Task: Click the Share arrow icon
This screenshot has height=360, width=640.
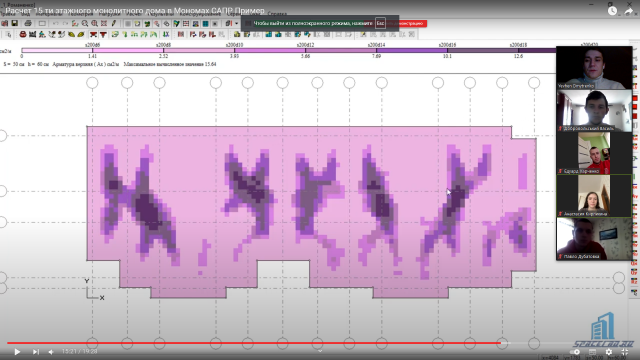Action: (629, 11)
